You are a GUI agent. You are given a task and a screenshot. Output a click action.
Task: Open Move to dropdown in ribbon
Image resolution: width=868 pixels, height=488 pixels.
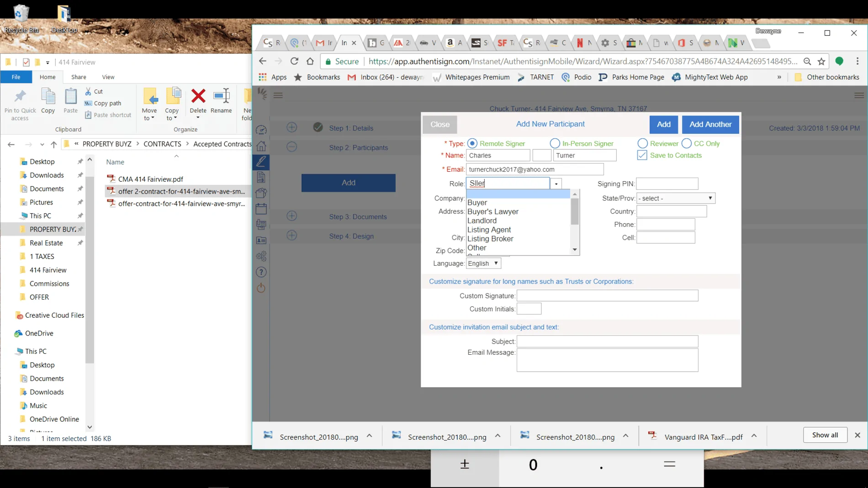point(149,105)
